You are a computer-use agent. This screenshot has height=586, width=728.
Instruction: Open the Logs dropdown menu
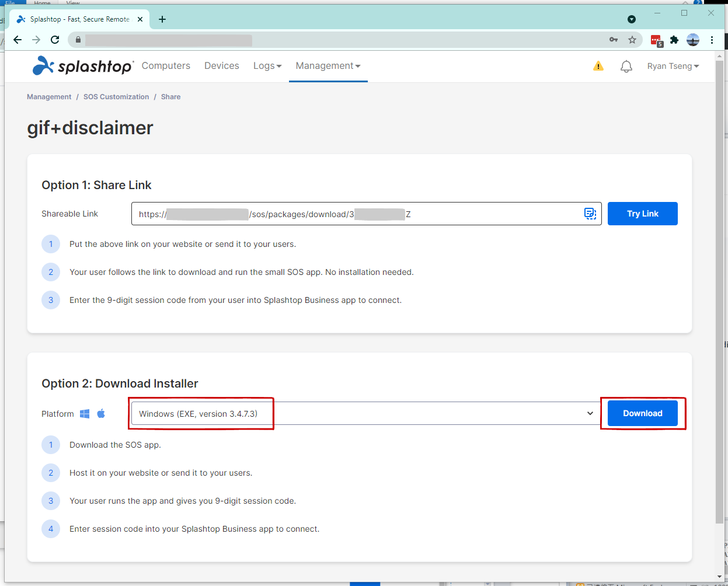(267, 66)
